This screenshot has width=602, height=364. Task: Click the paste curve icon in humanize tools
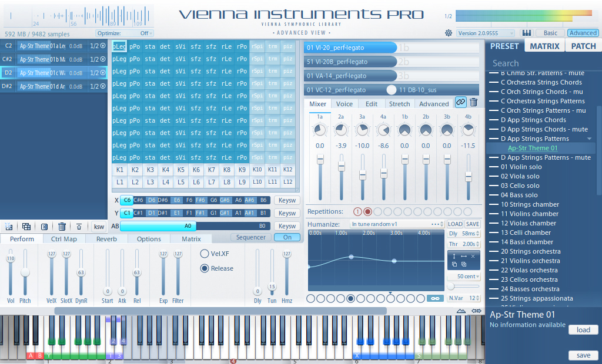[464, 264]
